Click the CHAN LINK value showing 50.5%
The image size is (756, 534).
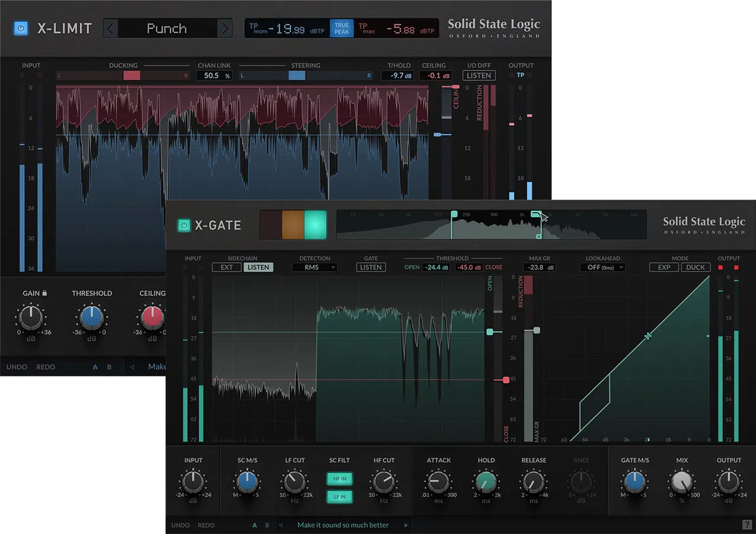[x=214, y=74]
